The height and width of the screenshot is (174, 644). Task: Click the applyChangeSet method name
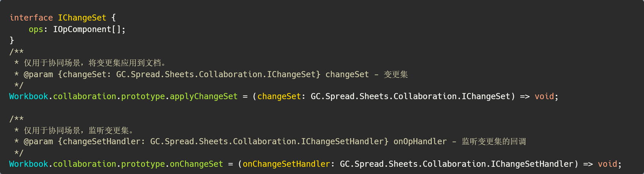(204, 96)
